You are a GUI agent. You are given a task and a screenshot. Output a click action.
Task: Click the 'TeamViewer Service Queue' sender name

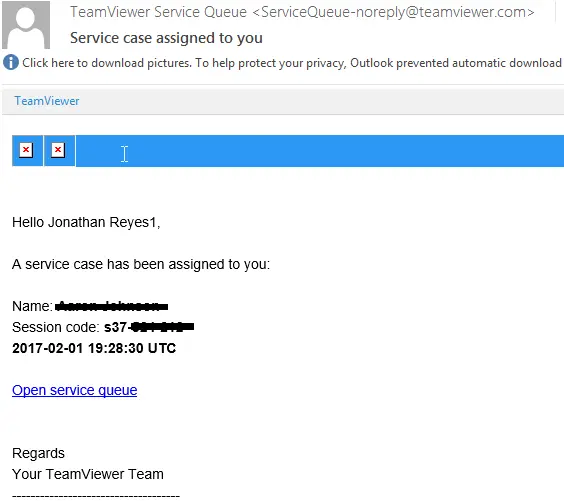pyautogui.click(x=158, y=12)
